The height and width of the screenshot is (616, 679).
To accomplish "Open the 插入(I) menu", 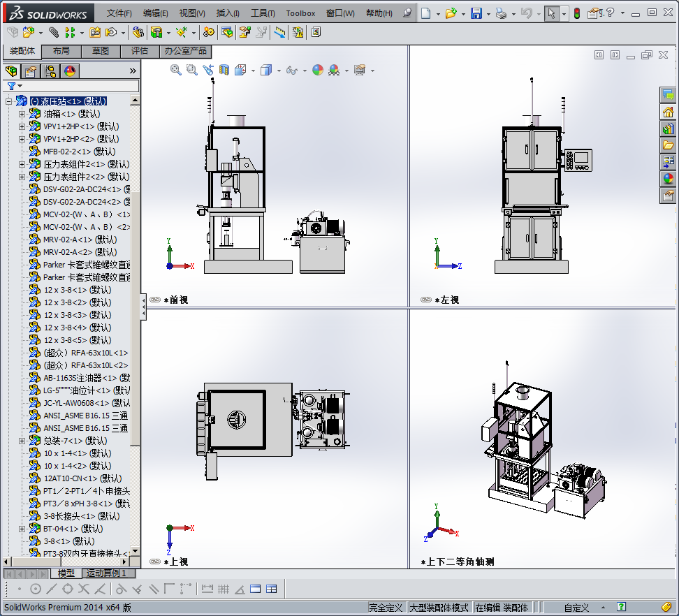I will (228, 13).
